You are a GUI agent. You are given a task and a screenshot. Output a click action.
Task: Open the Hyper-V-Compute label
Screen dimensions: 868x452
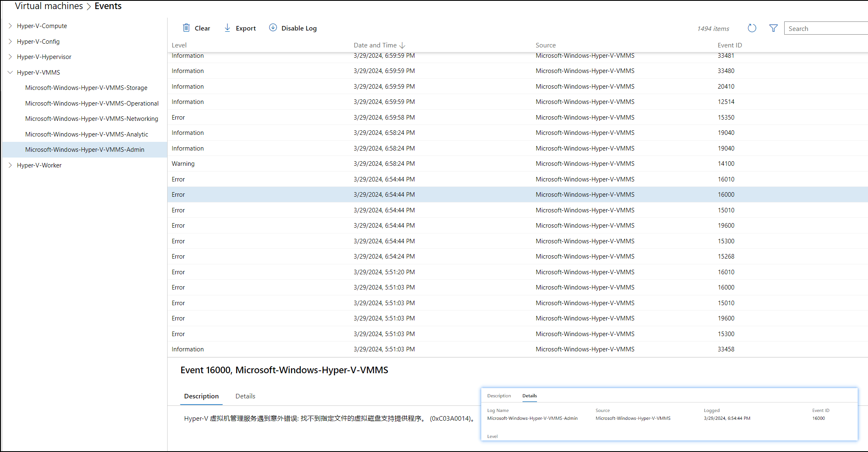click(42, 26)
